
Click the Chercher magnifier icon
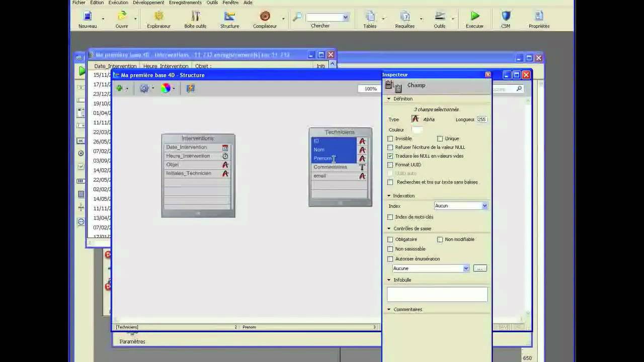297,17
